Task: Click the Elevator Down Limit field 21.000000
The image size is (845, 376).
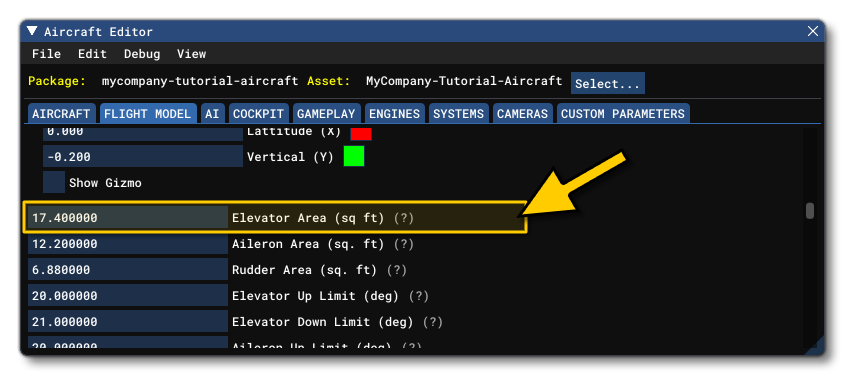Action: click(128, 322)
